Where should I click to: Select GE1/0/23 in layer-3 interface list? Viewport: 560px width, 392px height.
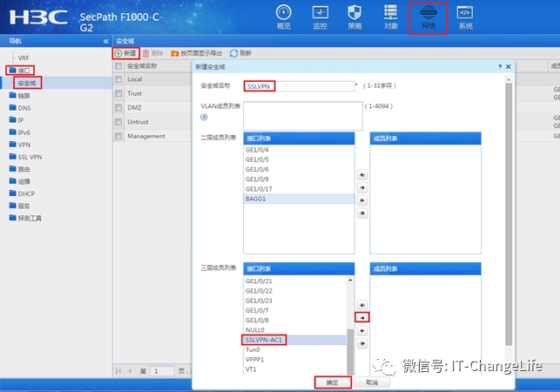coord(295,301)
